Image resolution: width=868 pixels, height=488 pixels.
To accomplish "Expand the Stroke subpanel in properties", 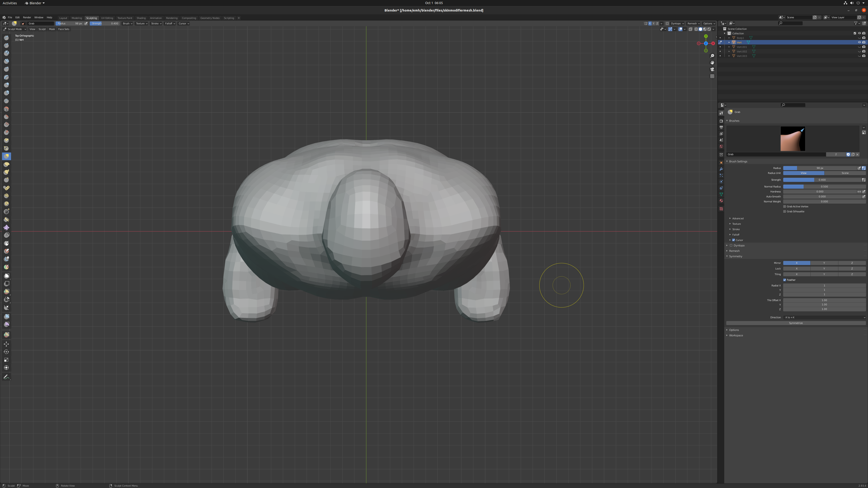I will pyautogui.click(x=736, y=229).
